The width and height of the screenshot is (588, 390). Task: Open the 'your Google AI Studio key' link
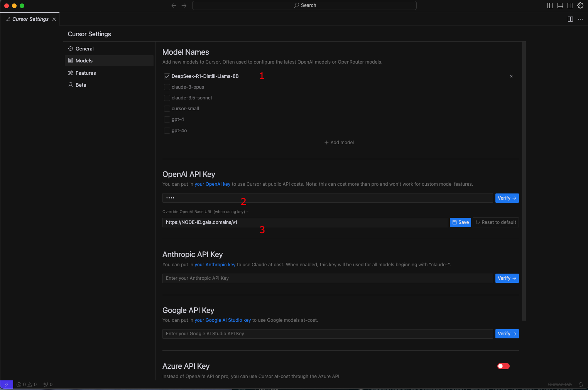(223, 320)
